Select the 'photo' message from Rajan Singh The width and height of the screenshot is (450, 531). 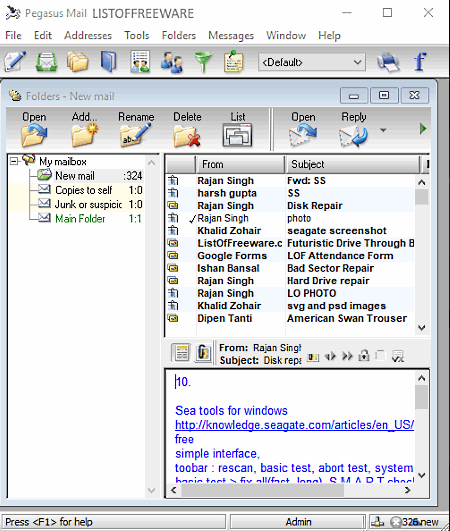(x=291, y=218)
